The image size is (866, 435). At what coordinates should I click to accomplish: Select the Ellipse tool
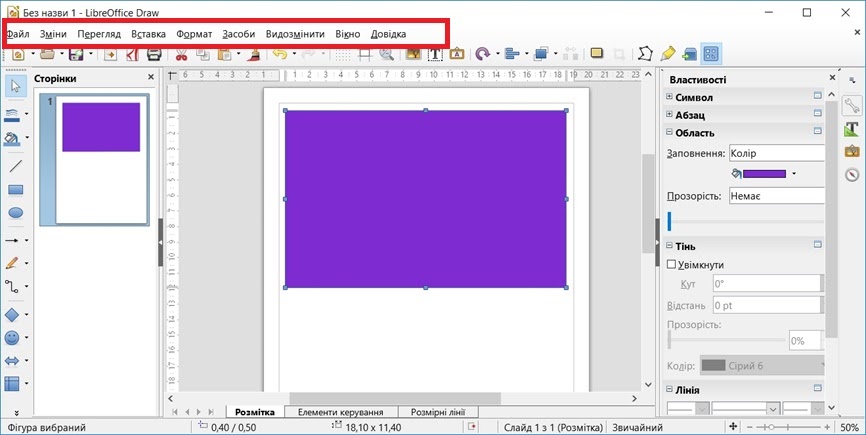pos(15,213)
